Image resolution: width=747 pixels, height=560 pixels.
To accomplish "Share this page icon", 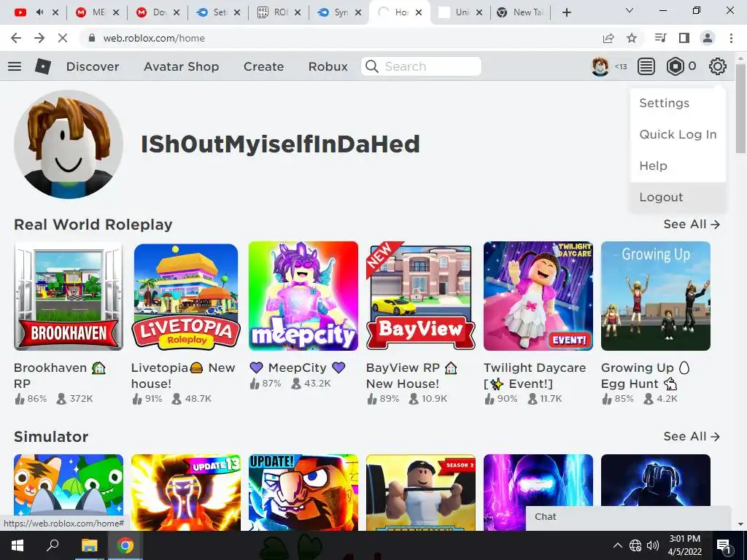I will pyautogui.click(x=608, y=38).
